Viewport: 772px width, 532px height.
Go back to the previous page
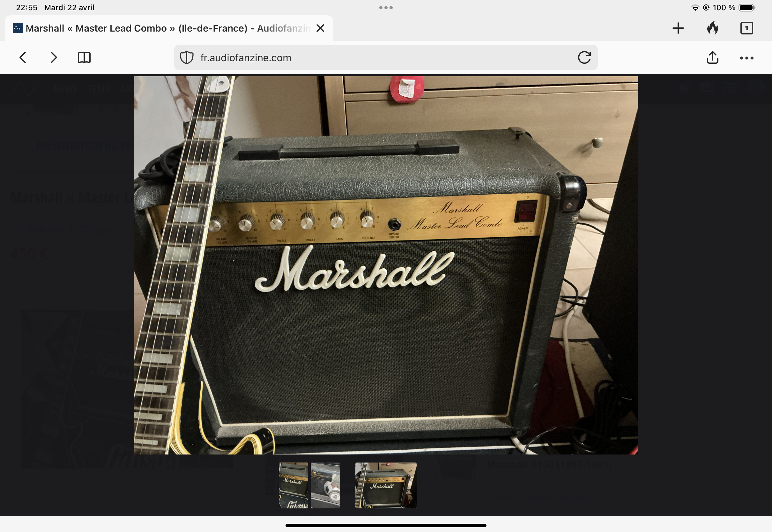tap(23, 57)
